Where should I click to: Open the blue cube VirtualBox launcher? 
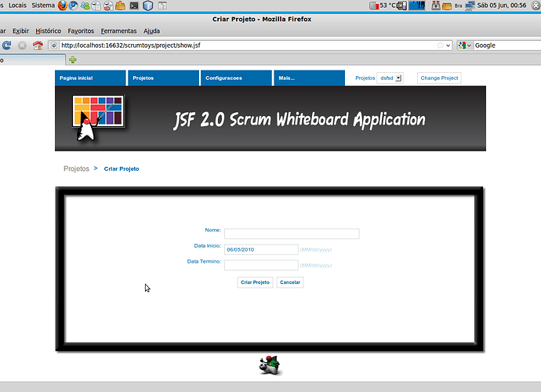[x=147, y=5]
